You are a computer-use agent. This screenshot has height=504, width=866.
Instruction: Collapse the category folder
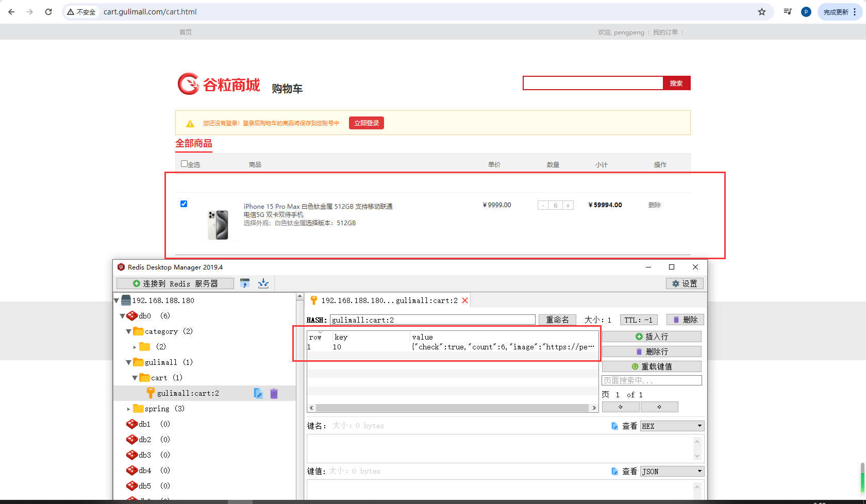[x=129, y=331]
